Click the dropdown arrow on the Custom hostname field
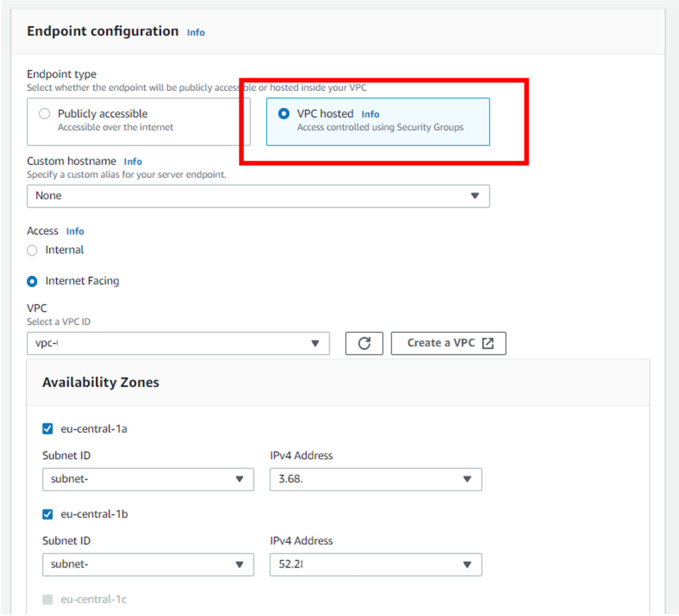 (475, 196)
